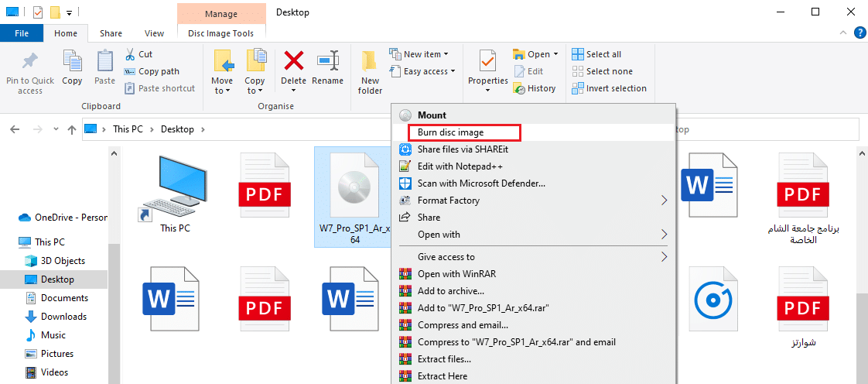
Task: Open the Help question mark icon
Action: click(x=859, y=33)
